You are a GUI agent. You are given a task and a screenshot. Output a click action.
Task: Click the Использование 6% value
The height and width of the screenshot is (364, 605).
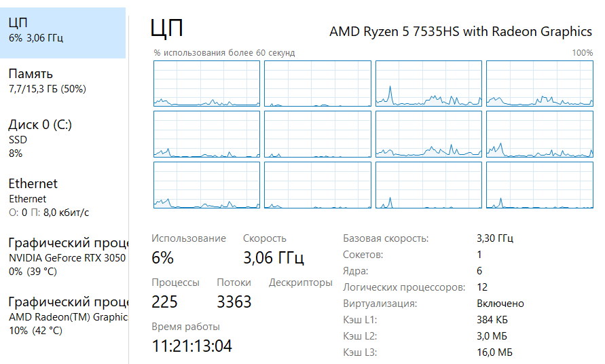162,258
